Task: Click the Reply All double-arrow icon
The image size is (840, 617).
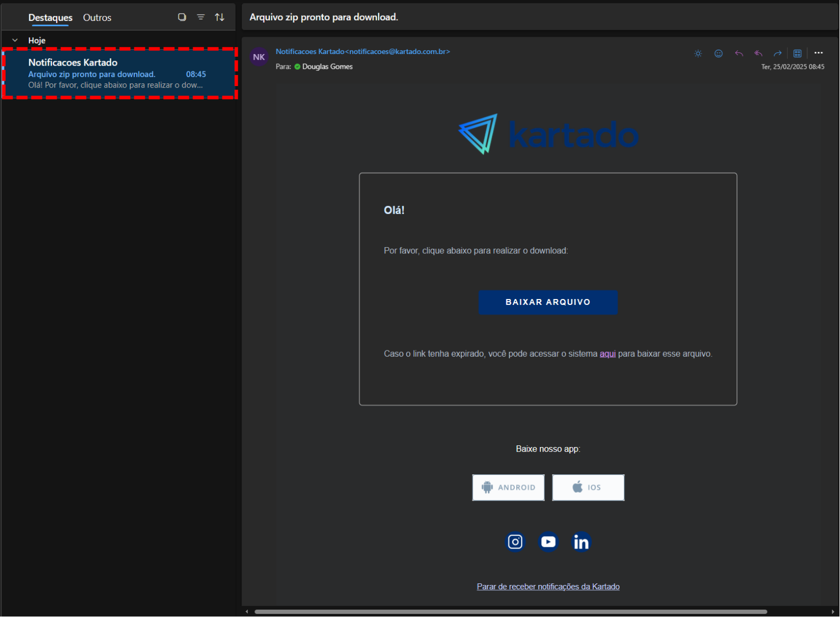Action: [x=758, y=54]
